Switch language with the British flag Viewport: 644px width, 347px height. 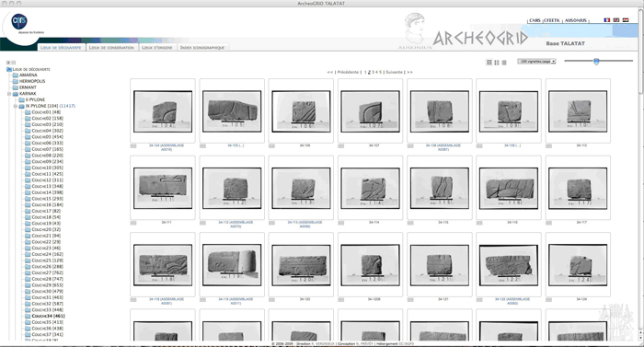[x=616, y=19]
